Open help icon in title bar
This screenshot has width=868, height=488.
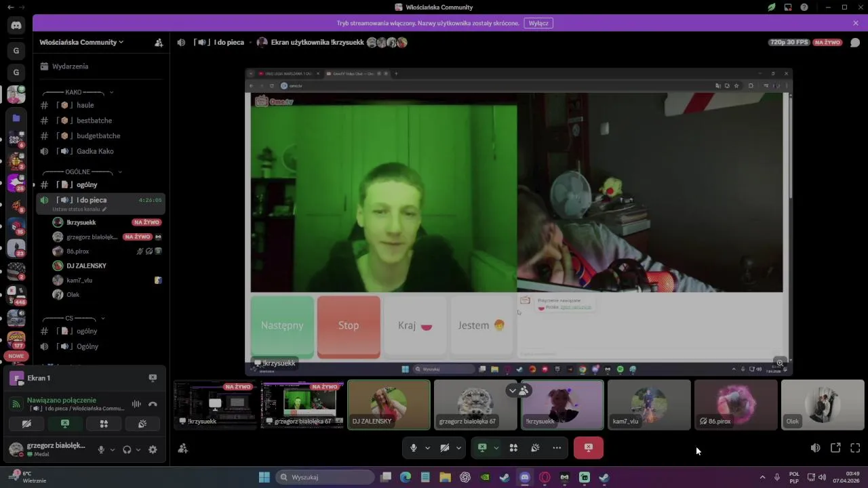804,7
